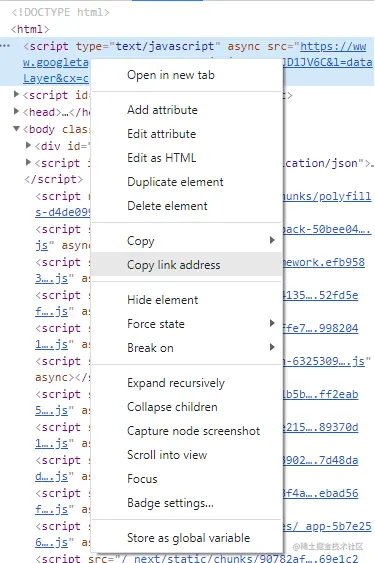
Task: Click the closing /script tag line
Action: tap(54, 179)
